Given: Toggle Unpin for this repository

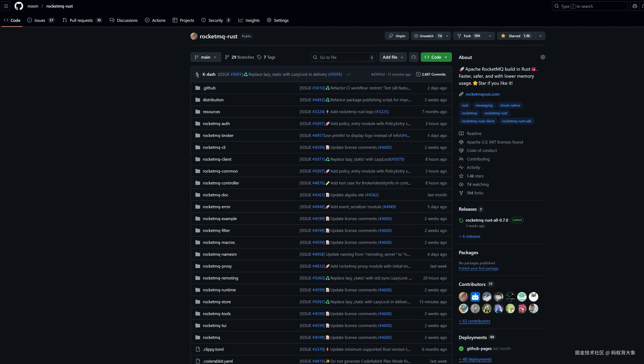Looking at the screenshot, I should tap(397, 36).
